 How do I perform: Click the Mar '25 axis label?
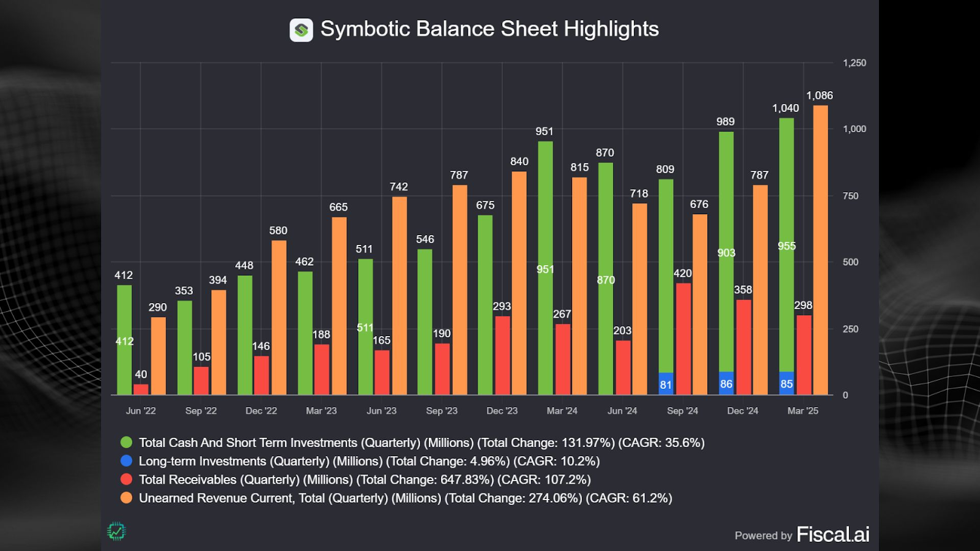[803, 411]
